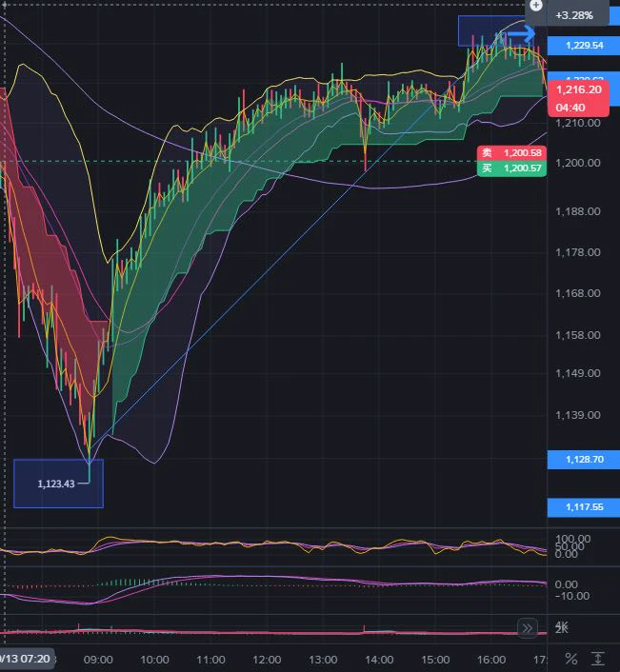Click the 09:00 time axis label
The height and width of the screenshot is (672, 620).
coord(98,660)
